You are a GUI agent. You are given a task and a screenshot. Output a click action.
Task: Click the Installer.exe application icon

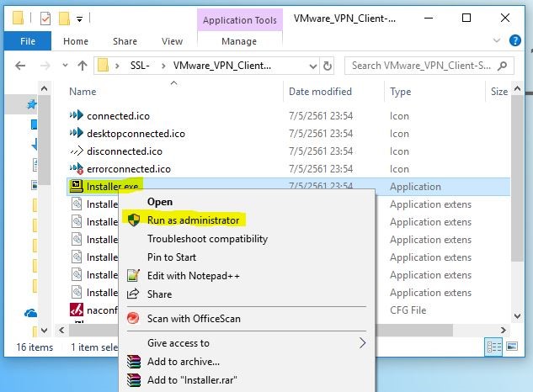point(76,186)
